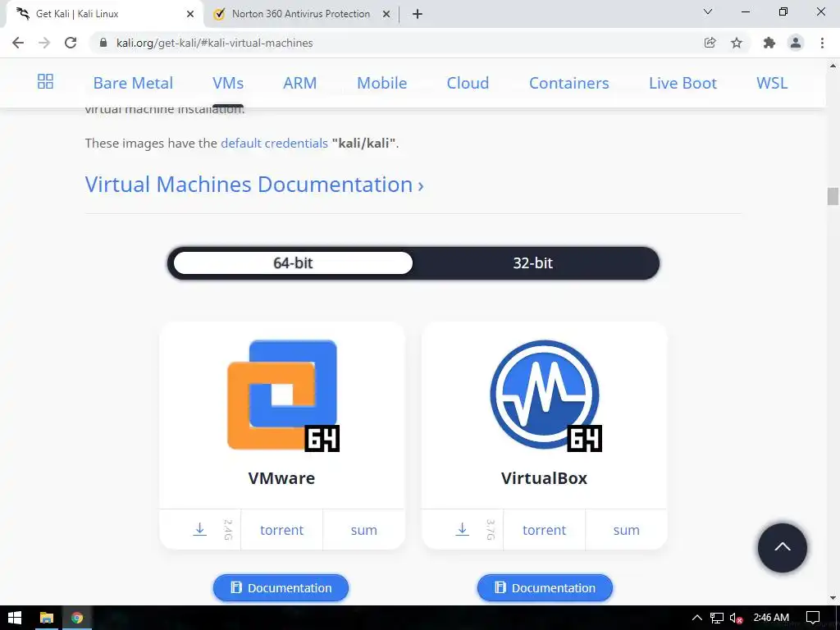Open the tab search chevron

(708, 11)
